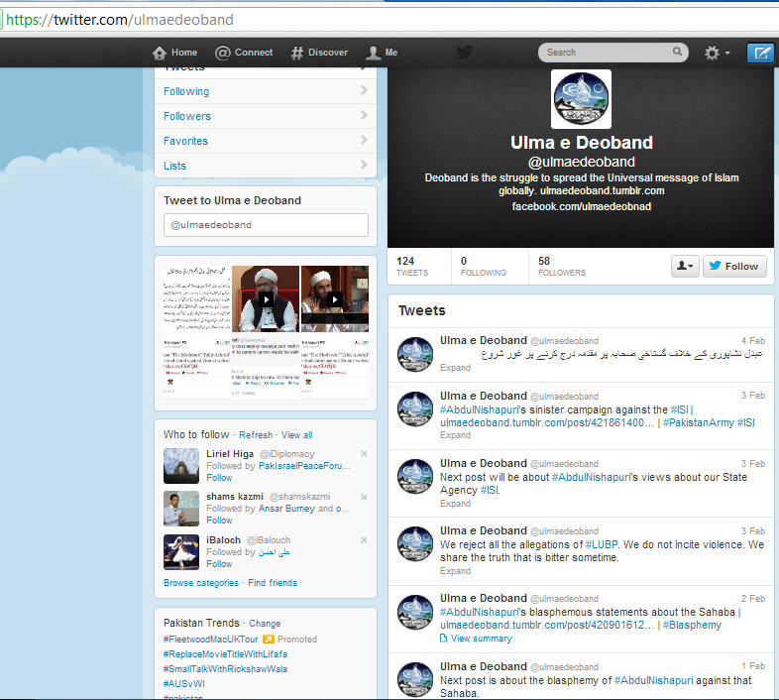Play the middle video thumbnail
This screenshot has width=779, height=700.
click(x=266, y=298)
